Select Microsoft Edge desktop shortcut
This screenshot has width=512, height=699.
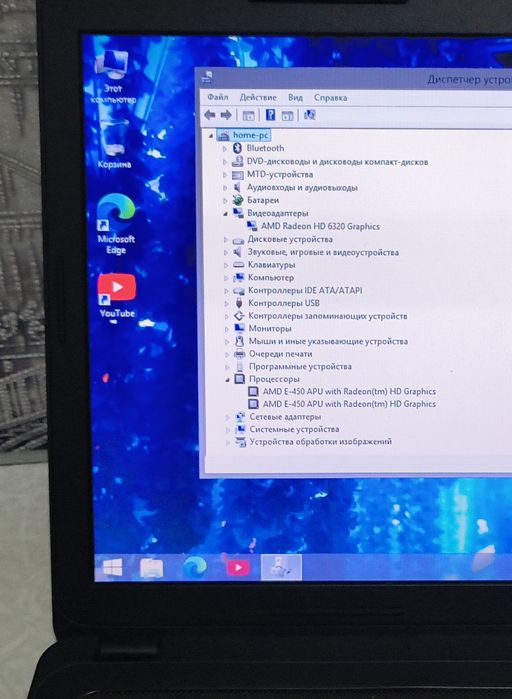tap(116, 224)
